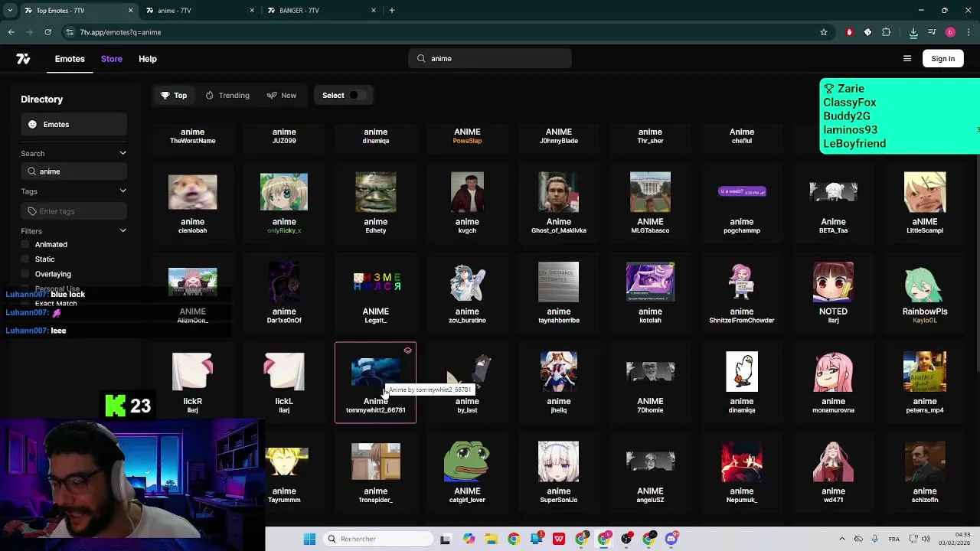Screen dimensions: 980x551
Task: Open the ANIME emote by catgirl_lover
Action: point(467,473)
